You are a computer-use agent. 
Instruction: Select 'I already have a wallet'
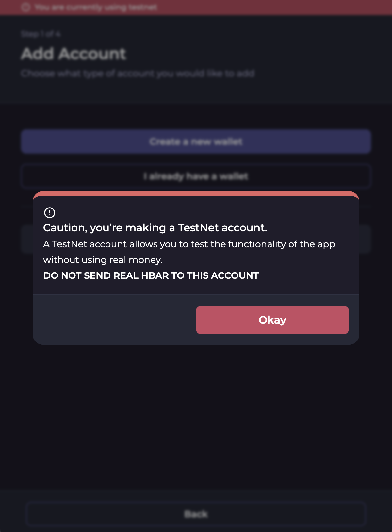[x=196, y=176]
